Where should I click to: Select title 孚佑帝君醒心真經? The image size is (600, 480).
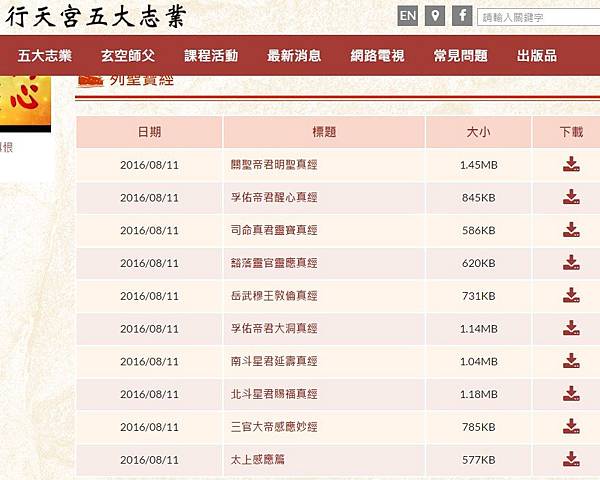click(x=274, y=198)
